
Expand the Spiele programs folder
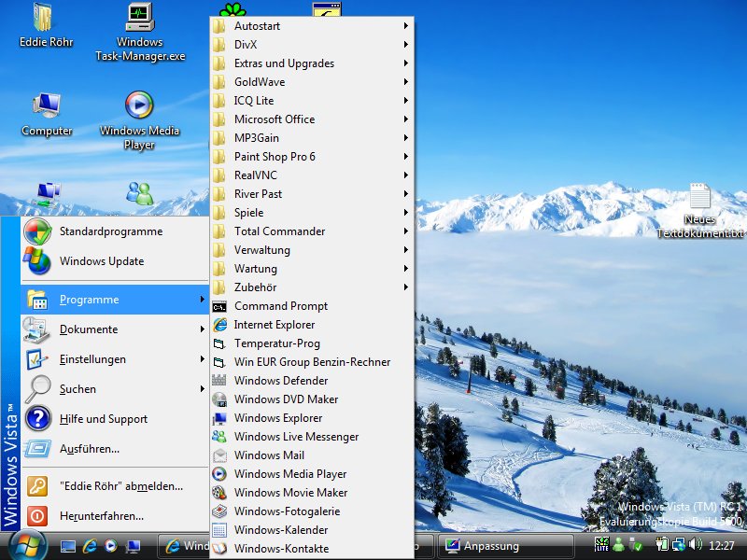click(x=248, y=213)
